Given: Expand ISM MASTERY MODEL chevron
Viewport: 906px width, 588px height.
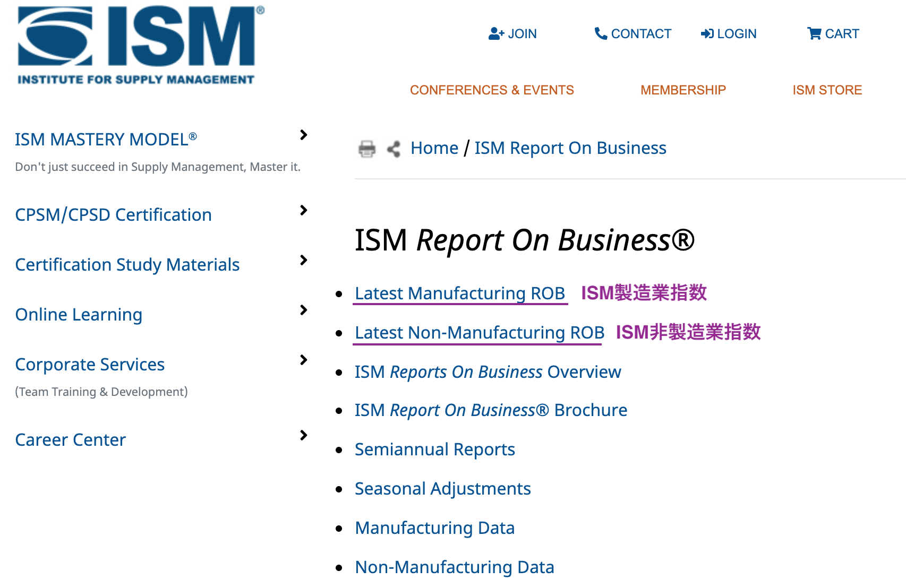Looking at the screenshot, I should [303, 135].
